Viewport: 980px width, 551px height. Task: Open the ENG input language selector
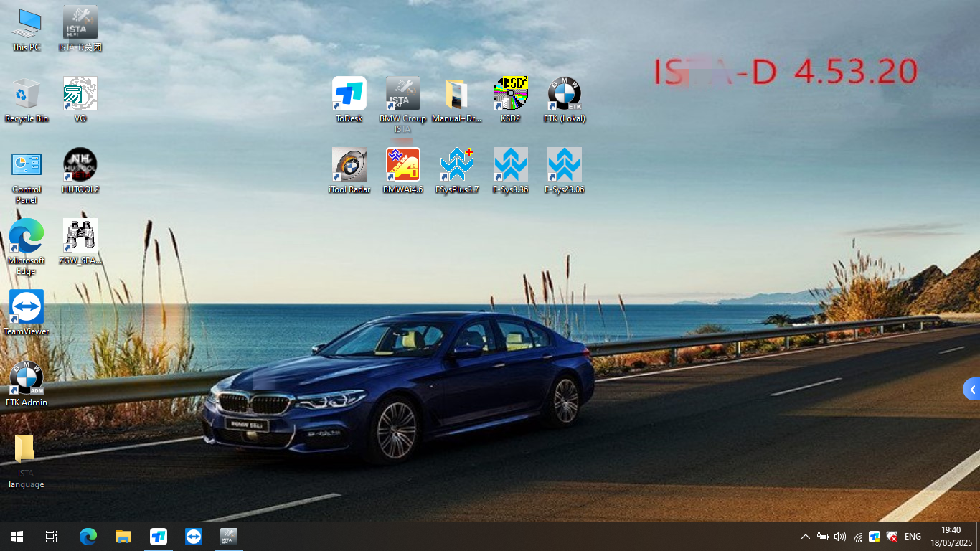pyautogui.click(x=913, y=537)
